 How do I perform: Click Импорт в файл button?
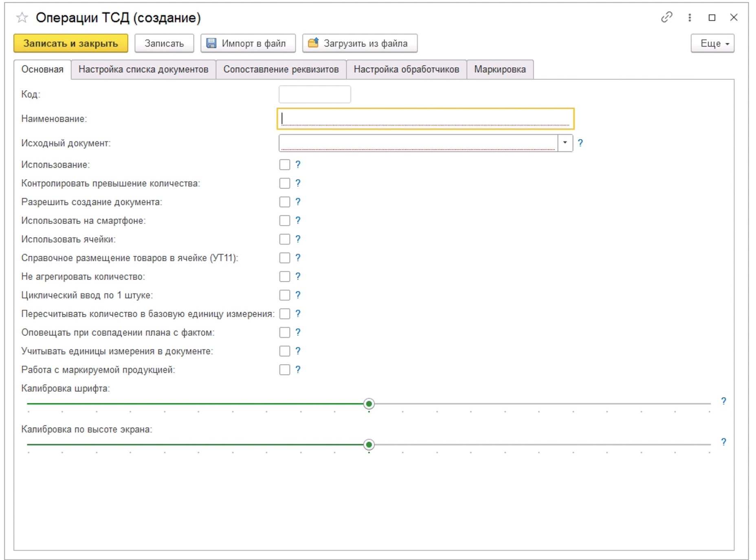point(248,43)
